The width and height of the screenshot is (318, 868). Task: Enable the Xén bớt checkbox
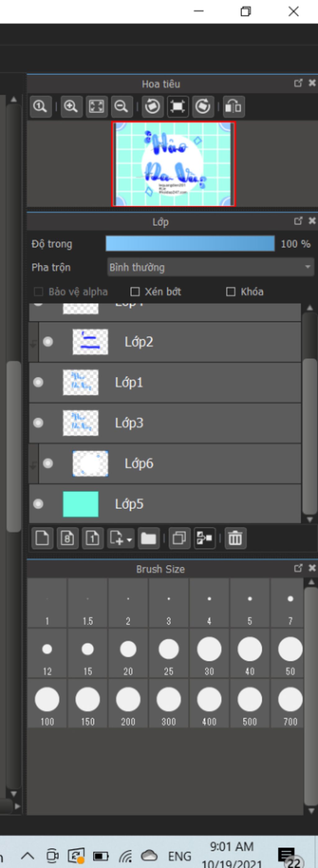point(135,292)
